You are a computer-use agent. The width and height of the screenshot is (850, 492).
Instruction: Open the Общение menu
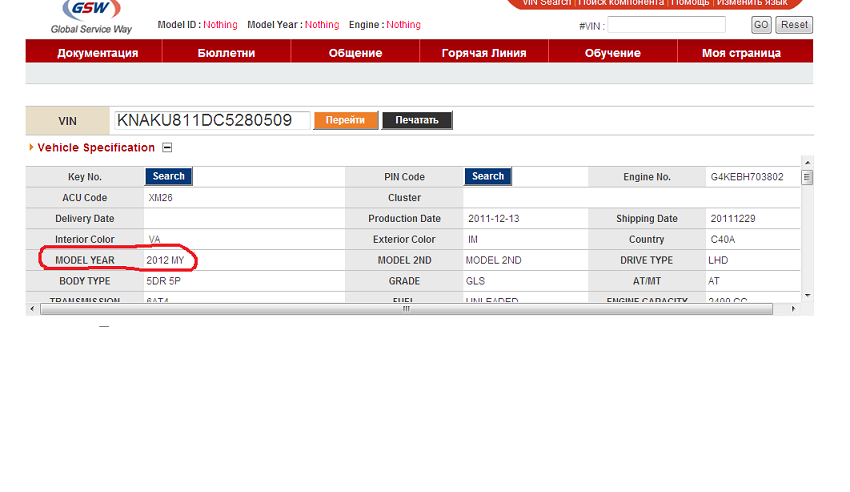point(355,53)
